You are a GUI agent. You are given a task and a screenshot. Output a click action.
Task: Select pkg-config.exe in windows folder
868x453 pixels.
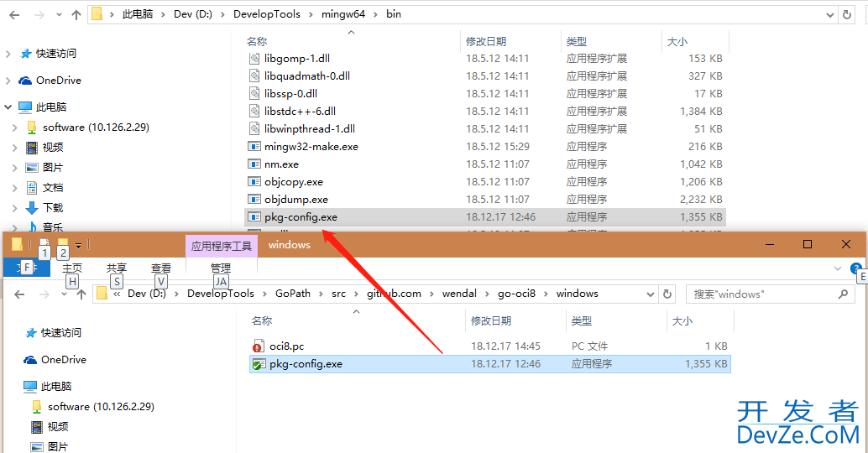click(x=490, y=364)
